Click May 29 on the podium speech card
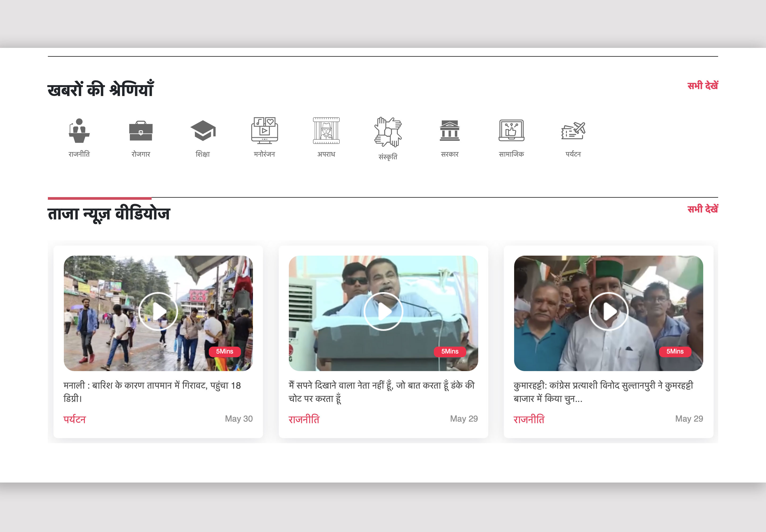766x532 pixels. pos(464,419)
